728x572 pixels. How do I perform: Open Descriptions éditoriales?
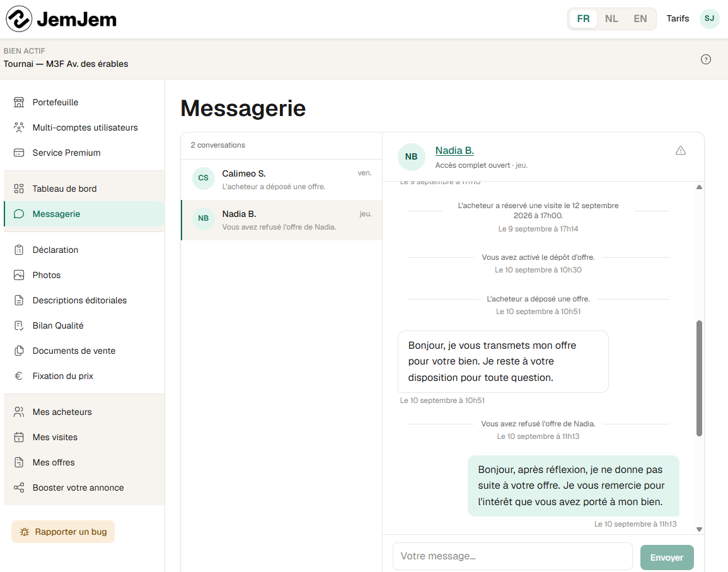point(84,300)
